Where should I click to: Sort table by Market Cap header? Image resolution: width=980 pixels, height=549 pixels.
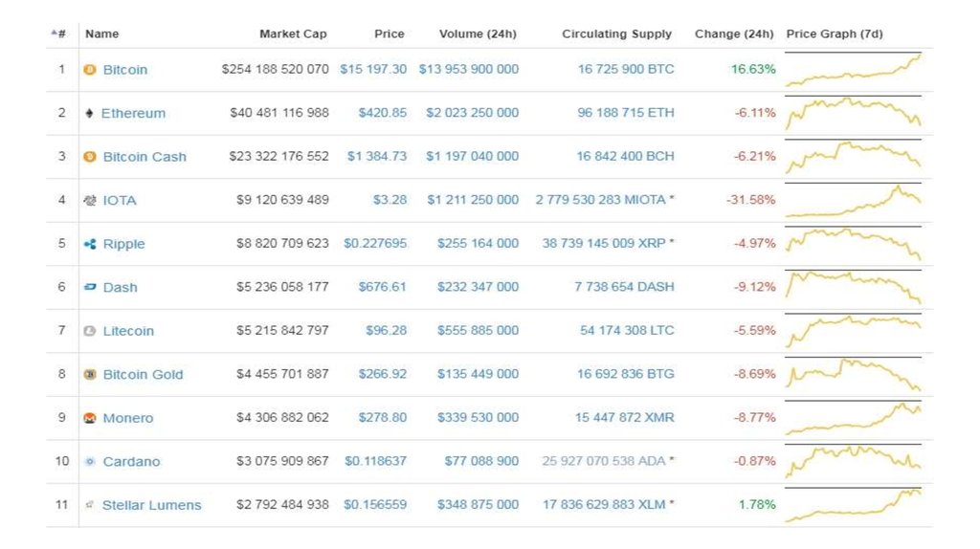point(293,34)
